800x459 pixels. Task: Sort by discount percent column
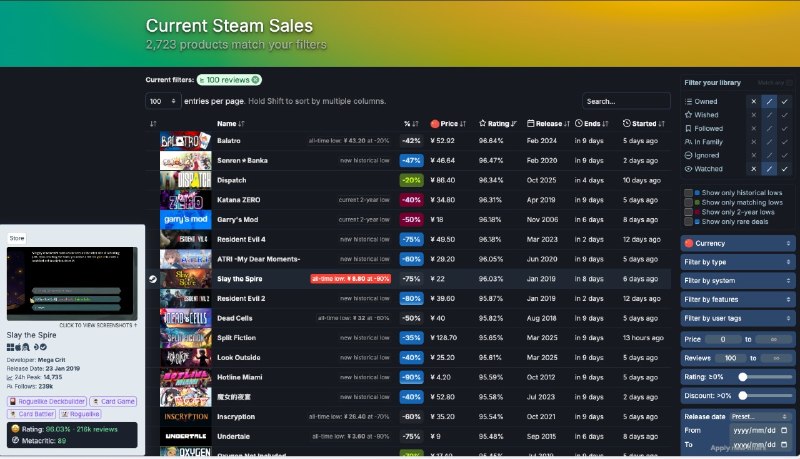(411, 123)
